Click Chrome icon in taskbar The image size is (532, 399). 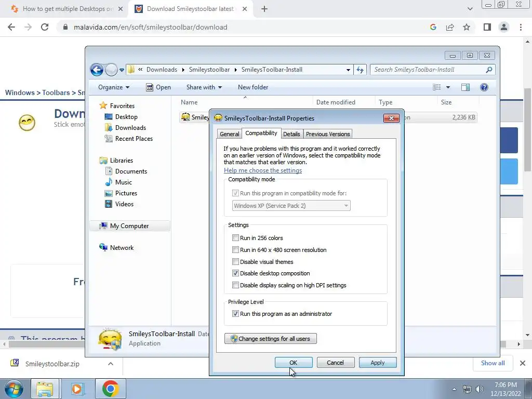point(110,389)
